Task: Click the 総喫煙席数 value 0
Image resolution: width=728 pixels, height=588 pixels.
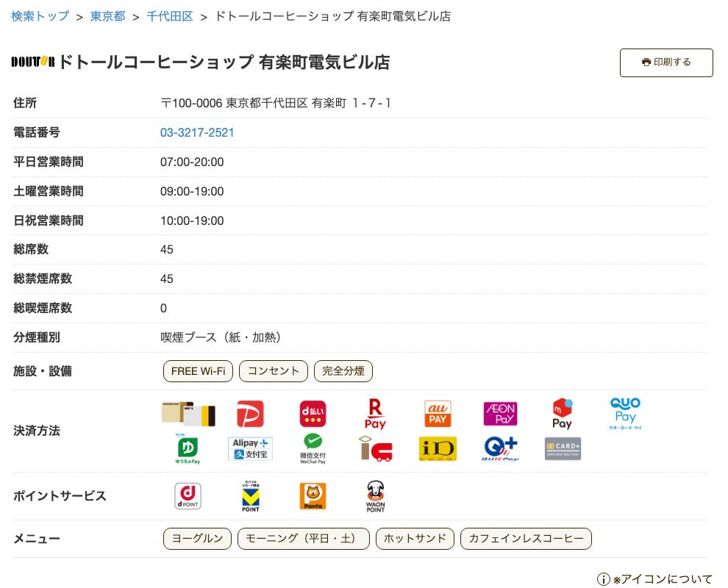Action: click(163, 308)
